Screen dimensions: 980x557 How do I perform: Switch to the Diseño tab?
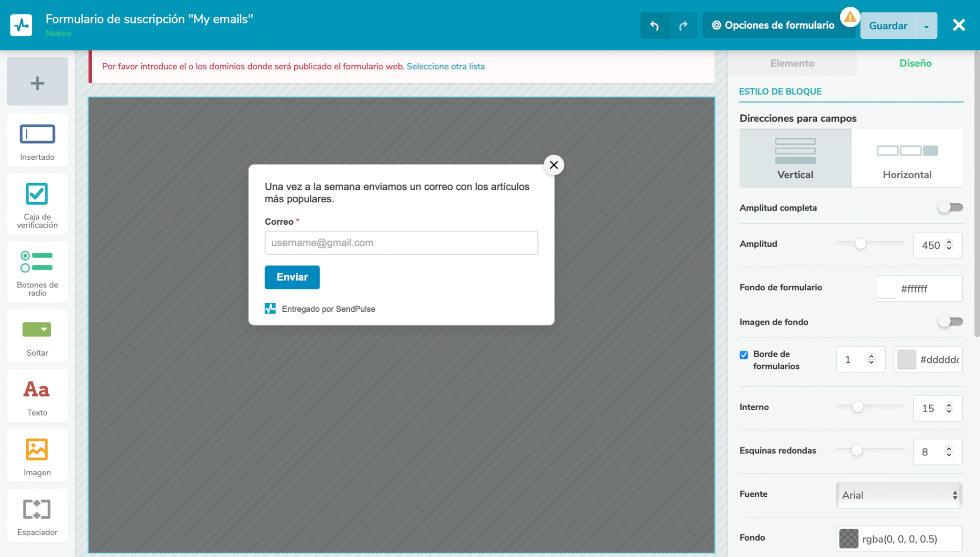point(915,63)
